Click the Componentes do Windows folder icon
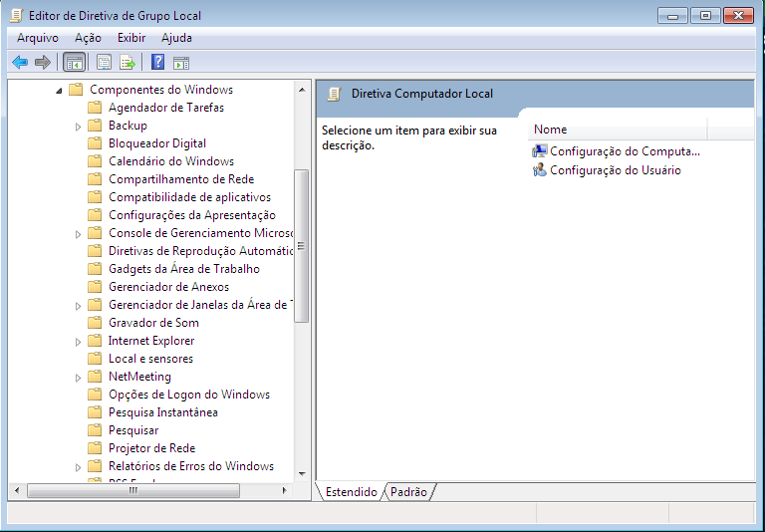This screenshot has height=532, width=765. point(76,90)
